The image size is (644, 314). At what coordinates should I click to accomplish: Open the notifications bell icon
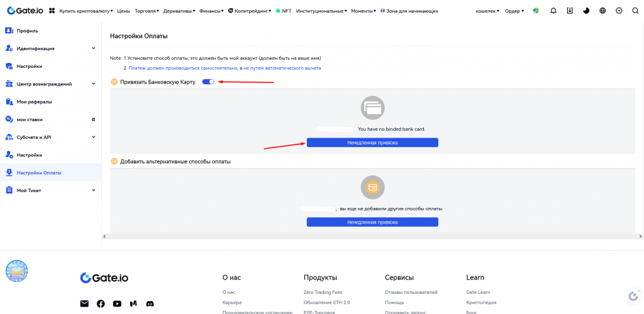(x=553, y=11)
